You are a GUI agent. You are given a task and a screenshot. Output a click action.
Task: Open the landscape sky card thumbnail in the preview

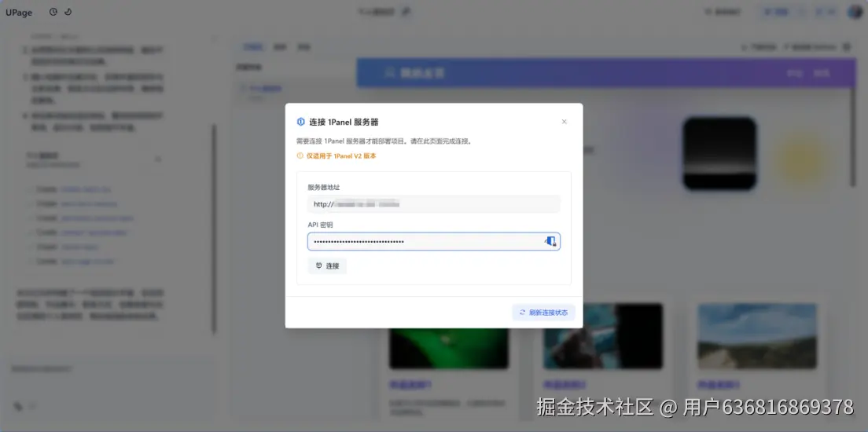pos(757,335)
